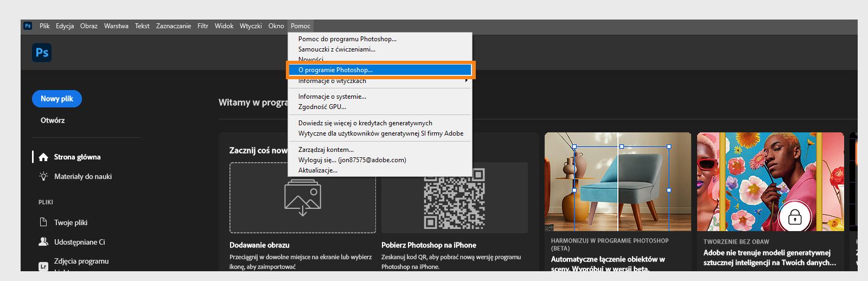This screenshot has height=281, width=868.
Task: Choose Wytyczne dla użytkowników generatywnej SI
Action: coord(380,133)
